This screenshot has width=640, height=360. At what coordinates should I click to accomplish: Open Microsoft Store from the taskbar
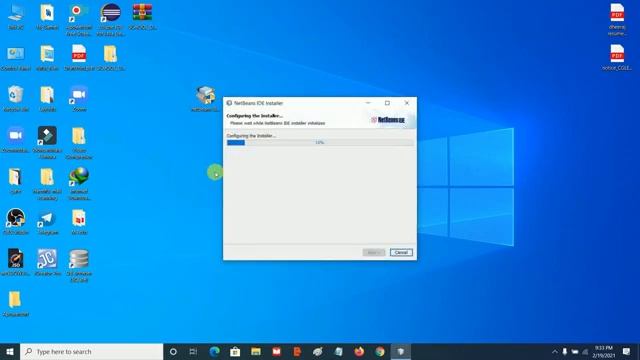coord(235,351)
